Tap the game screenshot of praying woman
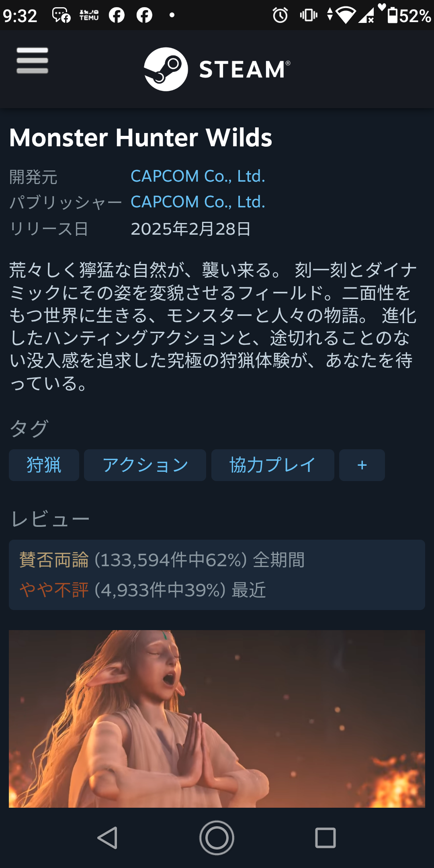Viewport: 434px width, 868px height. tap(217, 719)
